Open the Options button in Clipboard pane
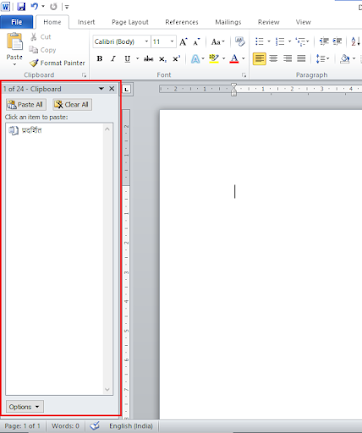This screenshot has height=433, width=362. coord(24,407)
